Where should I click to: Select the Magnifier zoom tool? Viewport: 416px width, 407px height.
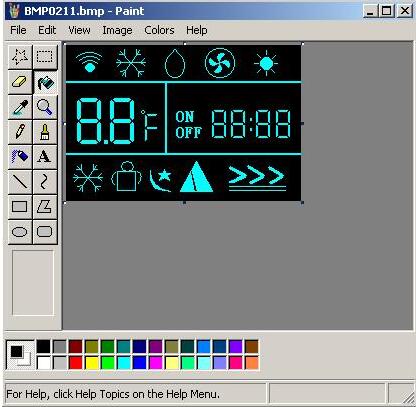[x=45, y=107]
